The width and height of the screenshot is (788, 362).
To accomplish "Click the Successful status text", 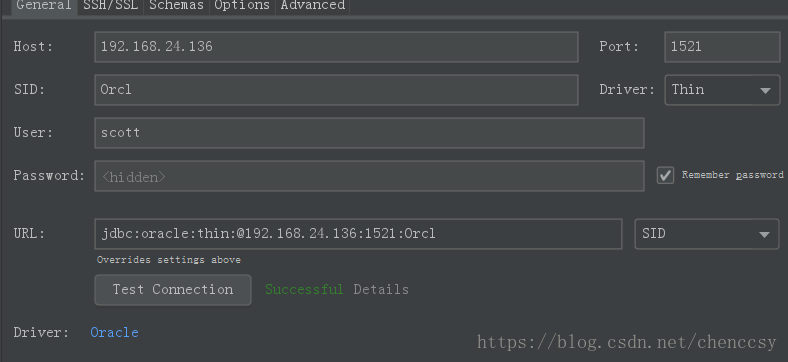I will pyautogui.click(x=304, y=290).
